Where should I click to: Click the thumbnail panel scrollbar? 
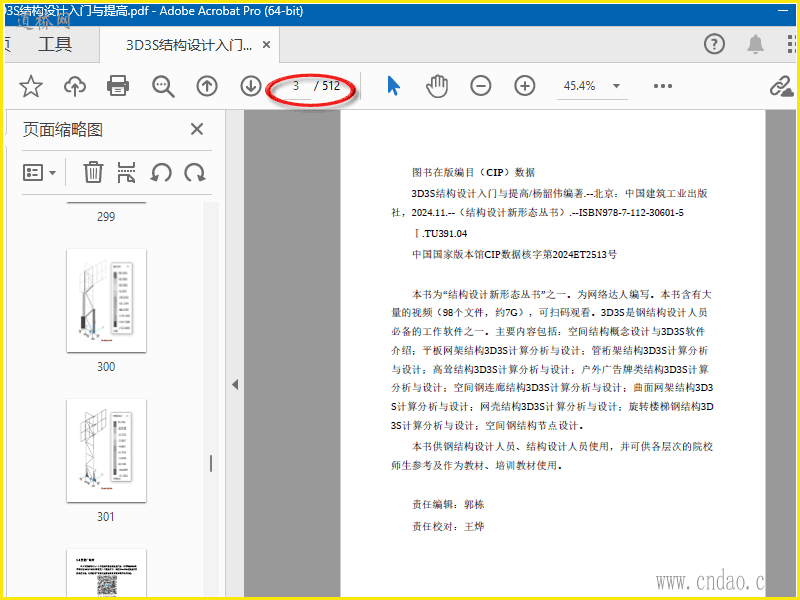click(x=211, y=463)
